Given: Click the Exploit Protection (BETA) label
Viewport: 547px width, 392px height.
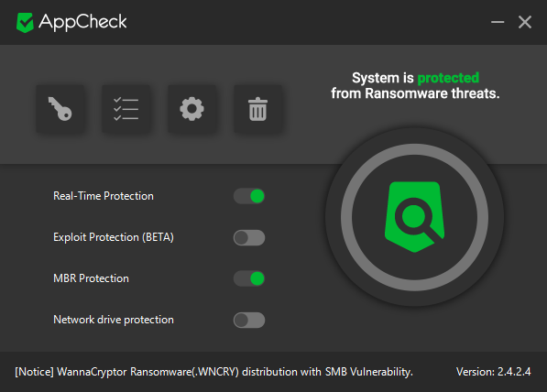Looking at the screenshot, I should [114, 237].
